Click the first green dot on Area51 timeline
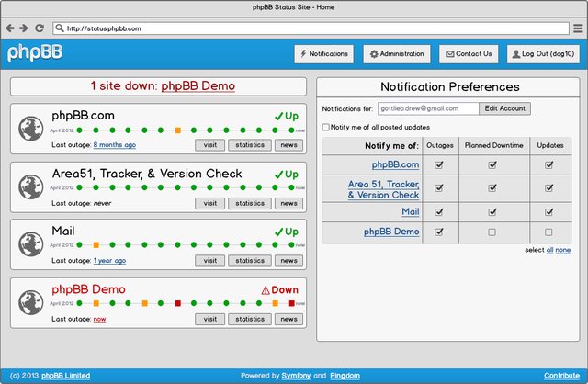Viewport: 588px width, 384px height. click(x=80, y=187)
